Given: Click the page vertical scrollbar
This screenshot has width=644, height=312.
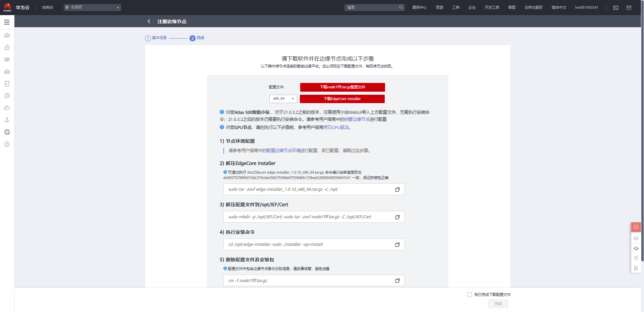Looking at the screenshot, I should 642,131.
